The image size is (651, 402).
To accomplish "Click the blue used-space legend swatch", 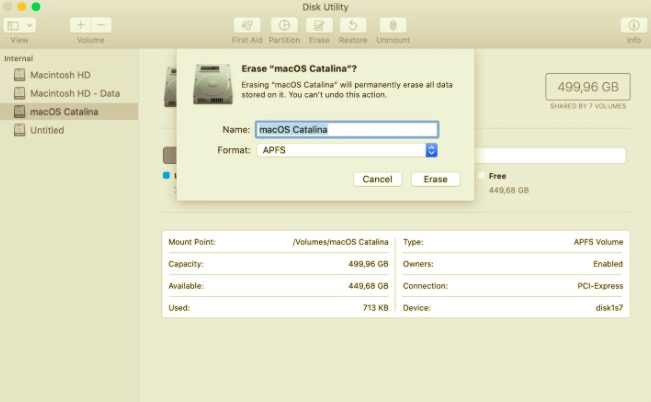I will click(166, 176).
